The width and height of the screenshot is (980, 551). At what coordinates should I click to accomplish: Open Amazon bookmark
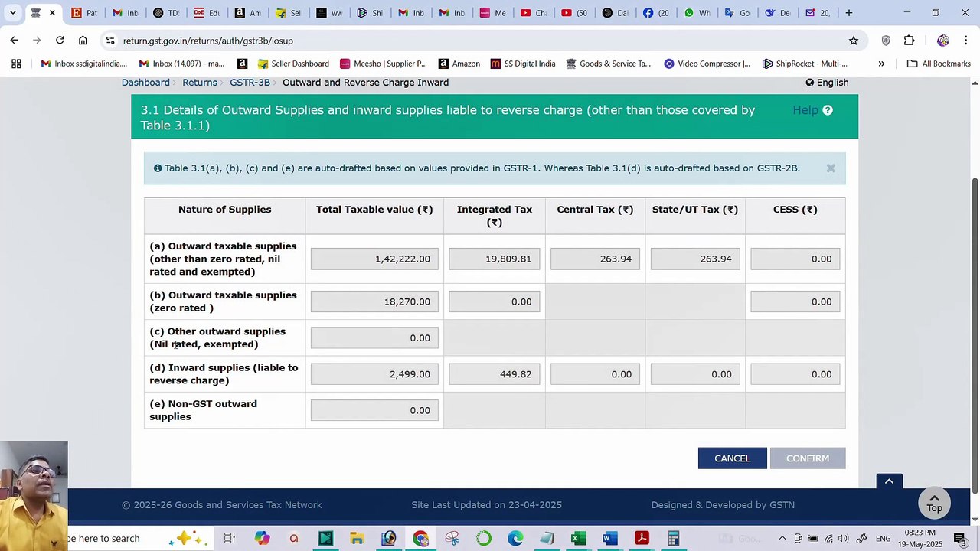click(x=459, y=64)
